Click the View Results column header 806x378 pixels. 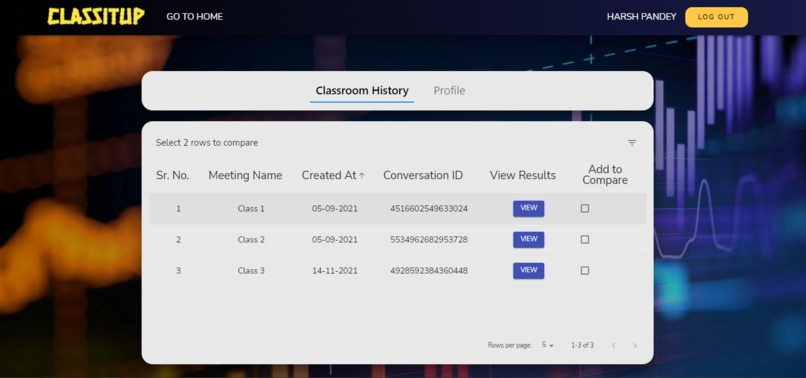click(x=523, y=175)
